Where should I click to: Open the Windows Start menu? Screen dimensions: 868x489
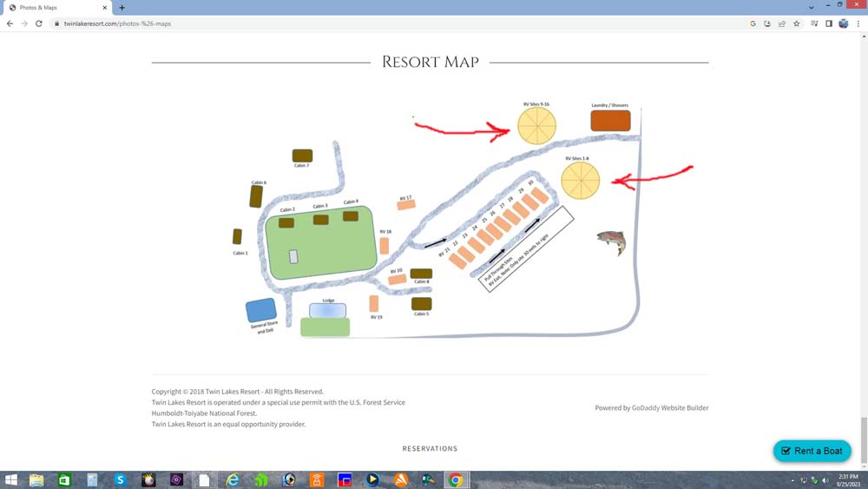tap(10, 479)
